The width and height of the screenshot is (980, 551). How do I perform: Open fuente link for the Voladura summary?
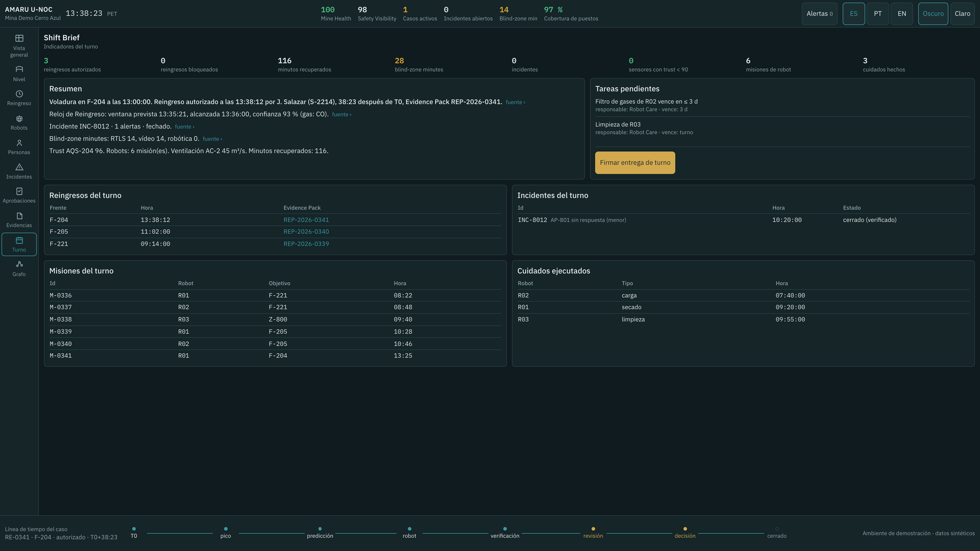click(x=515, y=103)
